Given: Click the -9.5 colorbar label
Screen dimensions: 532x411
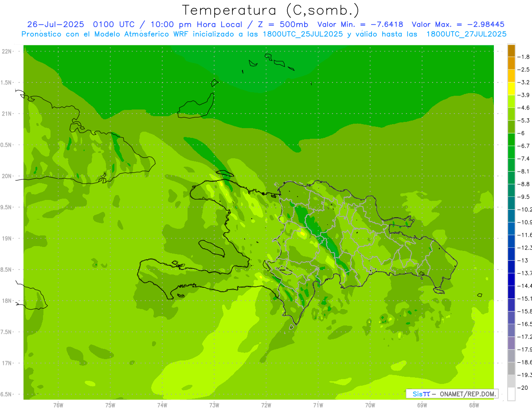Looking at the screenshot, I should [x=524, y=197].
